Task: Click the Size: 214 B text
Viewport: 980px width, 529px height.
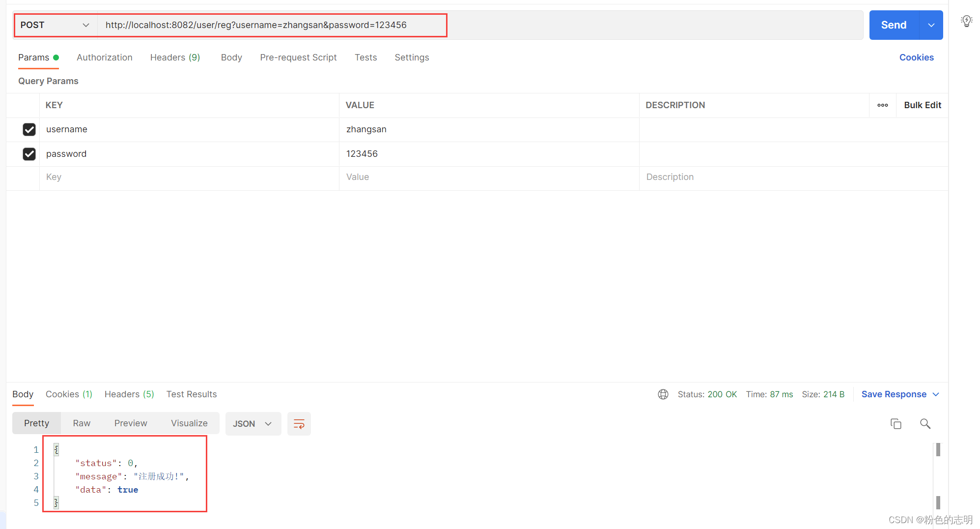Action: (x=823, y=394)
